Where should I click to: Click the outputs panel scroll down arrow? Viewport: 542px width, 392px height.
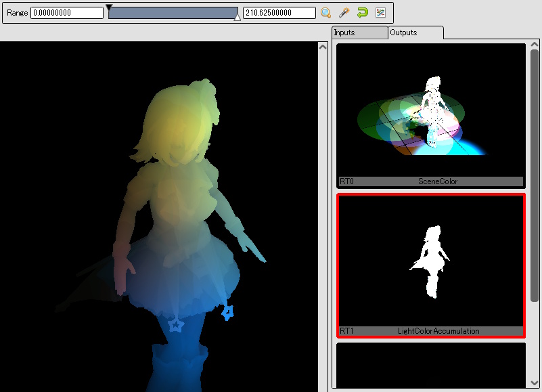point(535,383)
